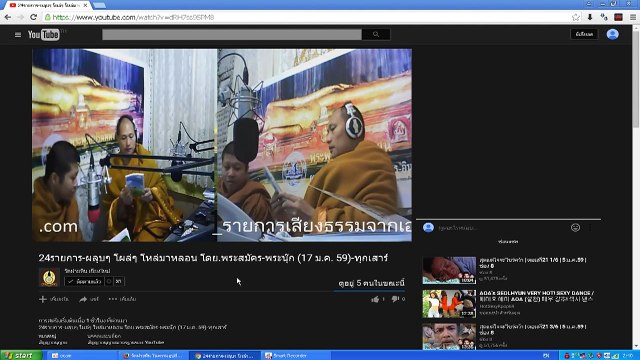This screenshot has width=640, height=360.
Task: Go to the YouTube home logo
Action: pos(44,35)
